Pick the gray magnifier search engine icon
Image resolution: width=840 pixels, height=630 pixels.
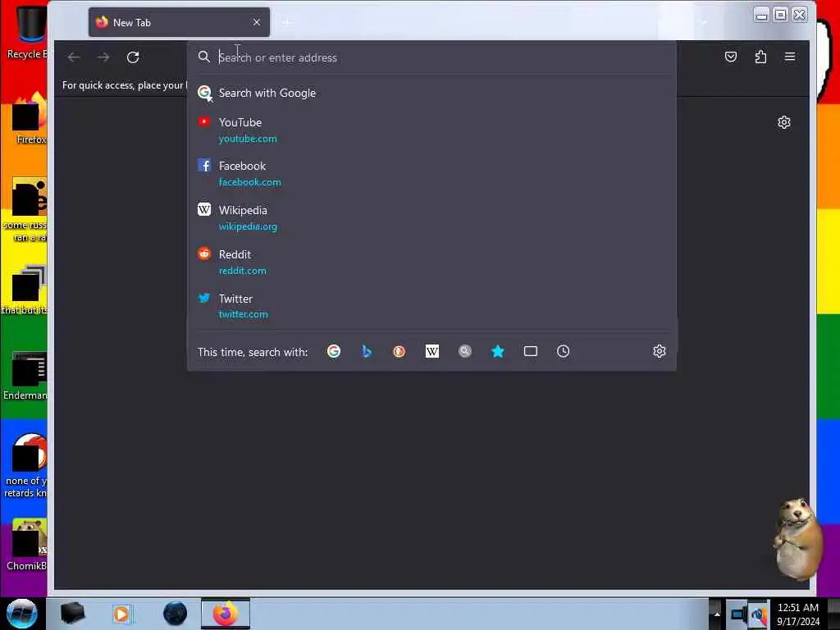[x=465, y=351]
